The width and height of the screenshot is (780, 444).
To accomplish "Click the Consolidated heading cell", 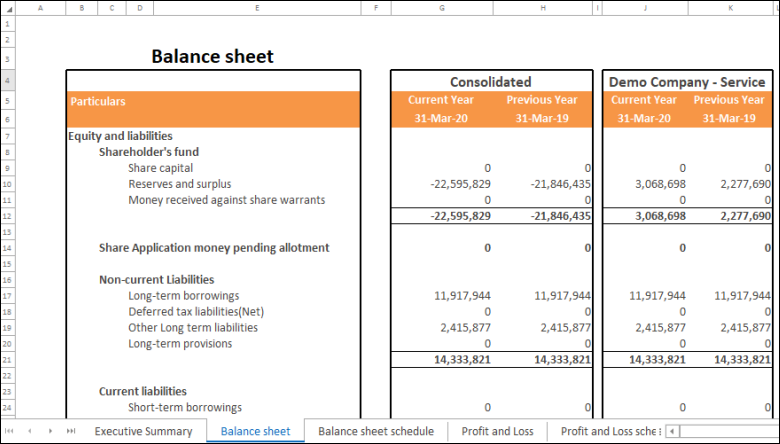I will (490, 81).
